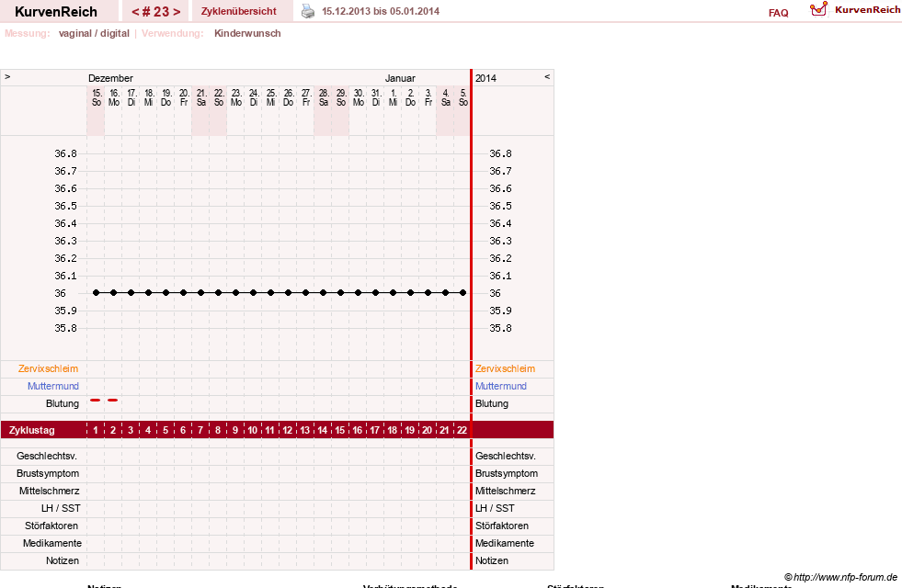Click the 'vaginal / digital' measurement text
This screenshot has width=902, height=588.
[x=94, y=33]
